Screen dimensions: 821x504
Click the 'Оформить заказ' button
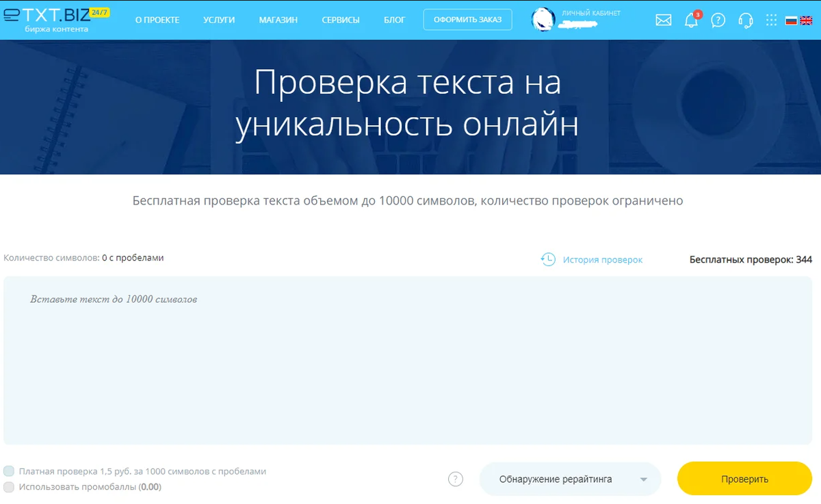point(467,19)
